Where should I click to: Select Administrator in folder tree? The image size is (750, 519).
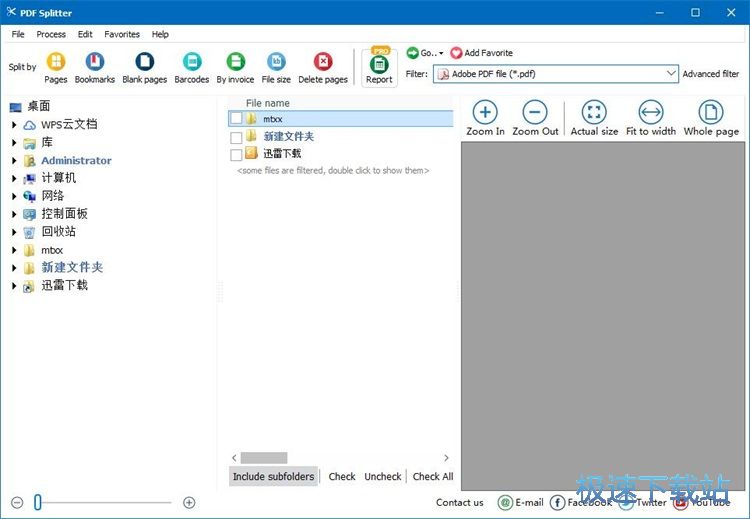76,160
